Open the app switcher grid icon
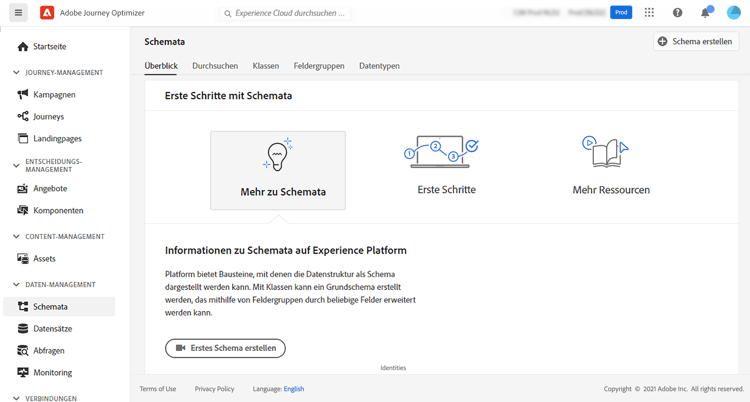Viewport: 750px width, 402px height. [x=649, y=13]
